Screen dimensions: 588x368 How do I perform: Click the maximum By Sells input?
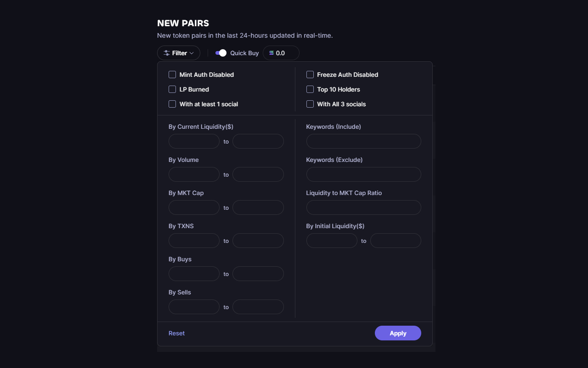(x=258, y=307)
